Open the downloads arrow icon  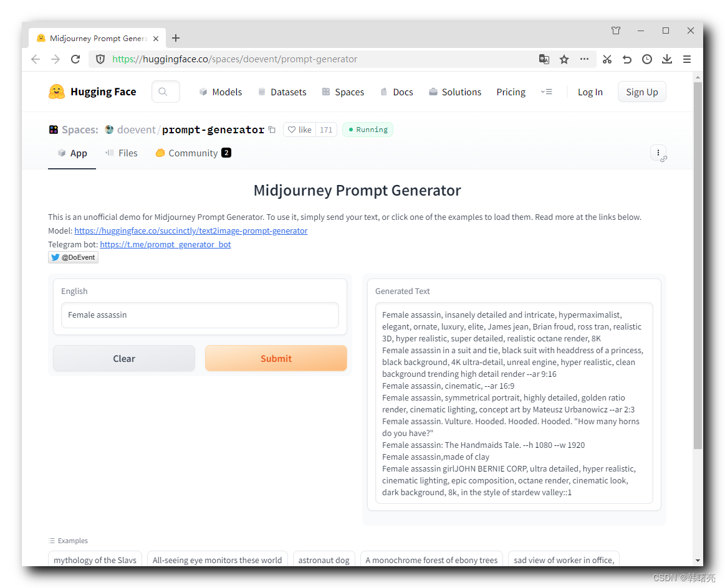(667, 59)
